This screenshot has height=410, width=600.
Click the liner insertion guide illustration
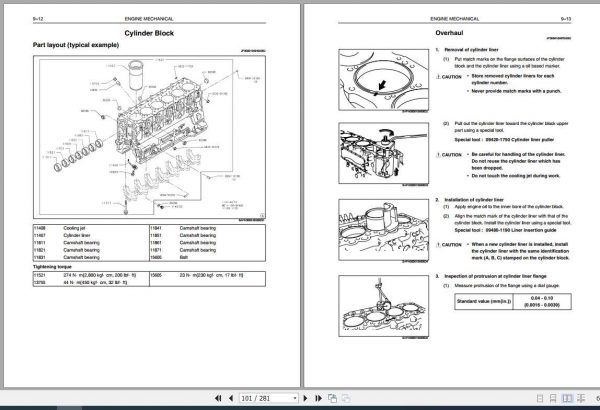click(x=383, y=230)
